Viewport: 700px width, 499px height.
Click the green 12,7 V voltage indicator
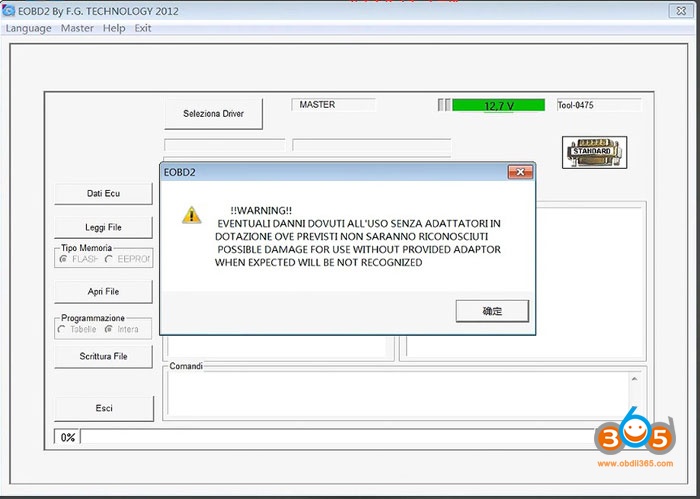click(499, 106)
